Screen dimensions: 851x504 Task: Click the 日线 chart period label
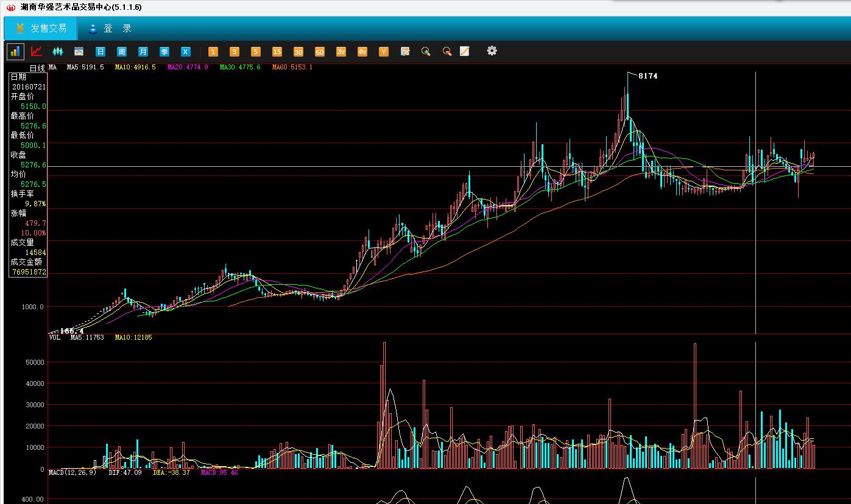tap(38, 69)
